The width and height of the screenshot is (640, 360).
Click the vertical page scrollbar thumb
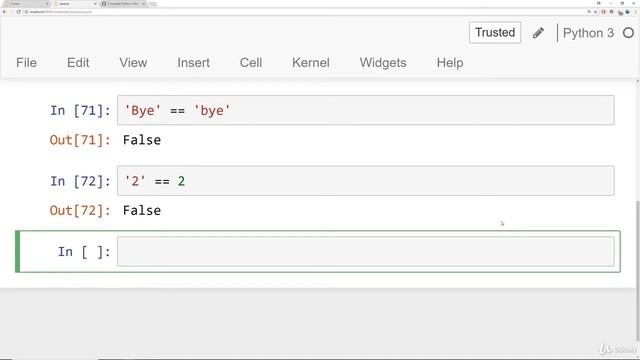(x=638, y=269)
